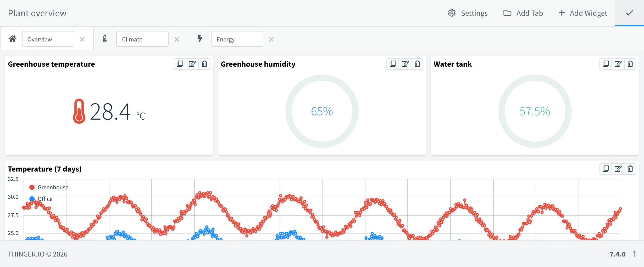Image resolution: width=644 pixels, height=267 pixels.
Task: Toggle Greenhouse series in chart legend
Action: (49, 187)
